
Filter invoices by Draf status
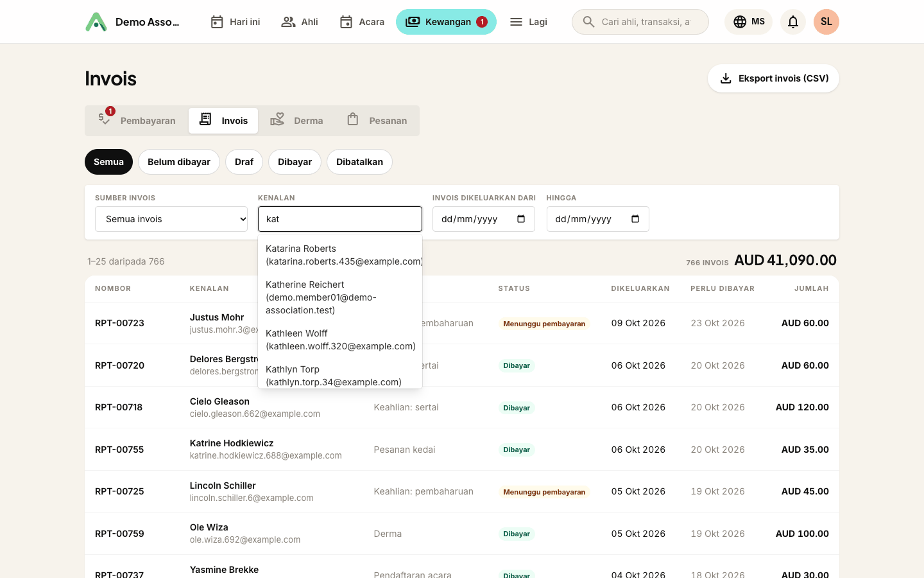tap(244, 162)
